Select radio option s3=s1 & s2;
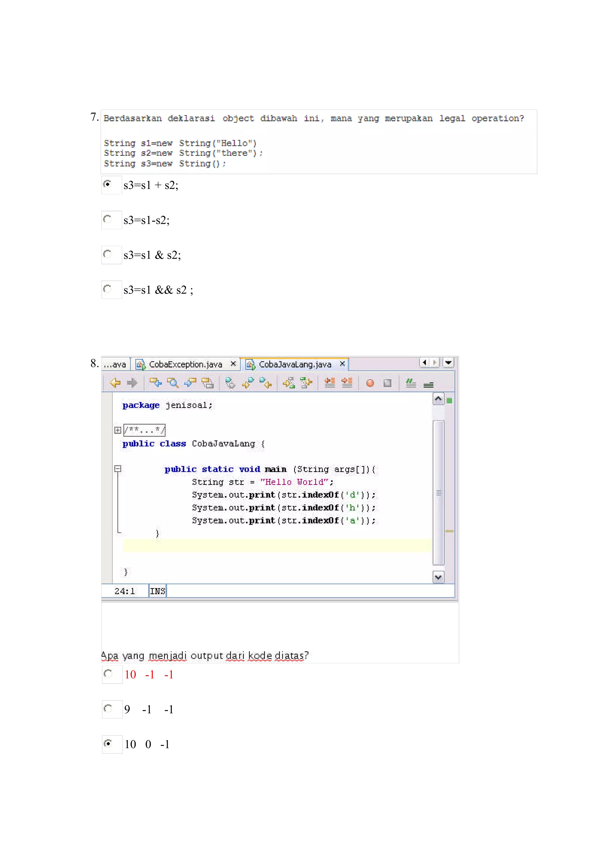Viewport: 613px width, 868px height. tap(107, 254)
